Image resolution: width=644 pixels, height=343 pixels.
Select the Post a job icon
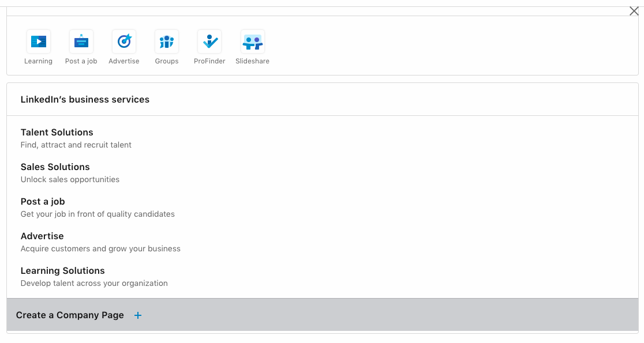tap(81, 41)
